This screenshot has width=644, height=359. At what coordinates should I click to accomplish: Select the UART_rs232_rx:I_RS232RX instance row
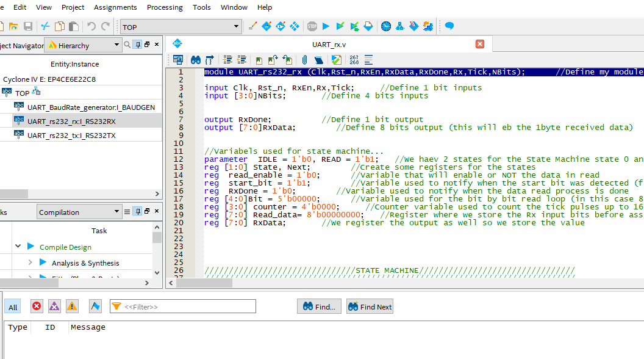pyautogui.click(x=82, y=121)
